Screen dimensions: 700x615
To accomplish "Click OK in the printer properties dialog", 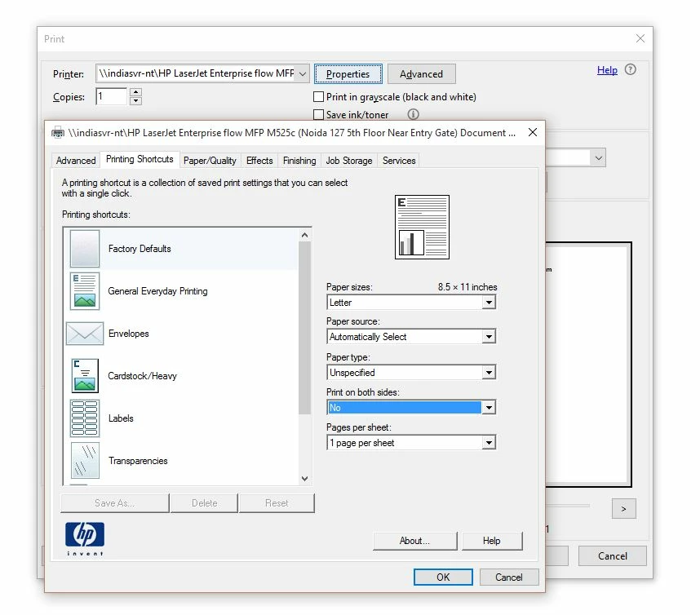I will pyautogui.click(x=443, y=577).
